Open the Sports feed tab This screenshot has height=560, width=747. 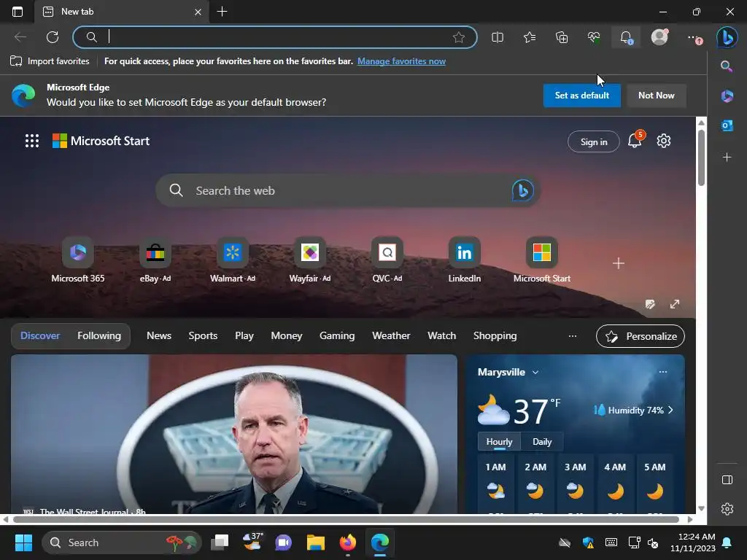click(x=203, y=335)
